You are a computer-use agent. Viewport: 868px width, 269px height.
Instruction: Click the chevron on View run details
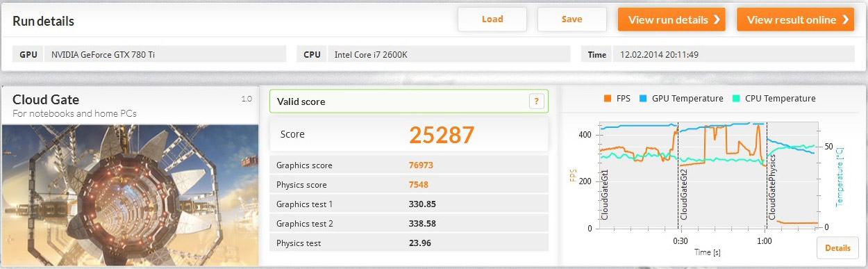tap(716, 19)
